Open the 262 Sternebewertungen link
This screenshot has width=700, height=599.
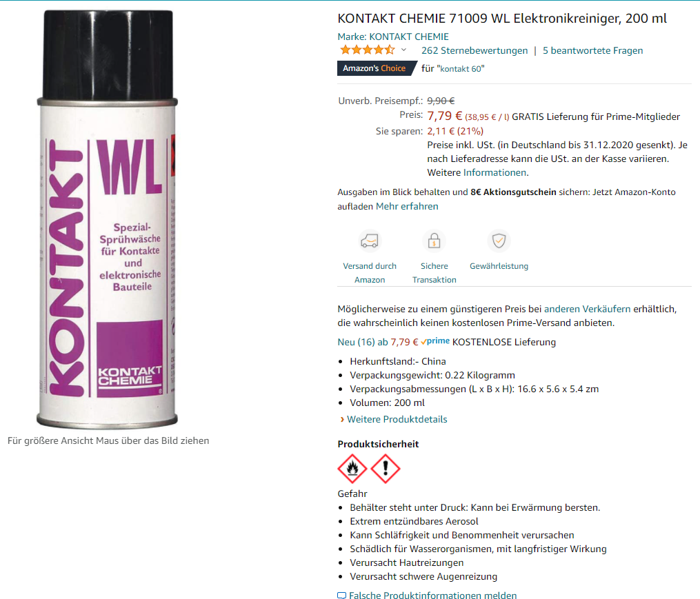tap(474, 50)
